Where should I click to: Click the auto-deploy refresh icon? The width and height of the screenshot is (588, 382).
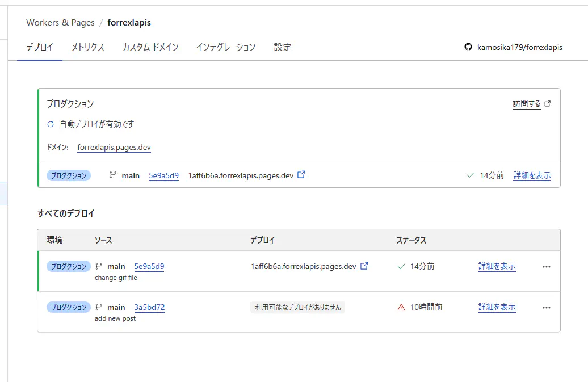[x=51, y=124]
